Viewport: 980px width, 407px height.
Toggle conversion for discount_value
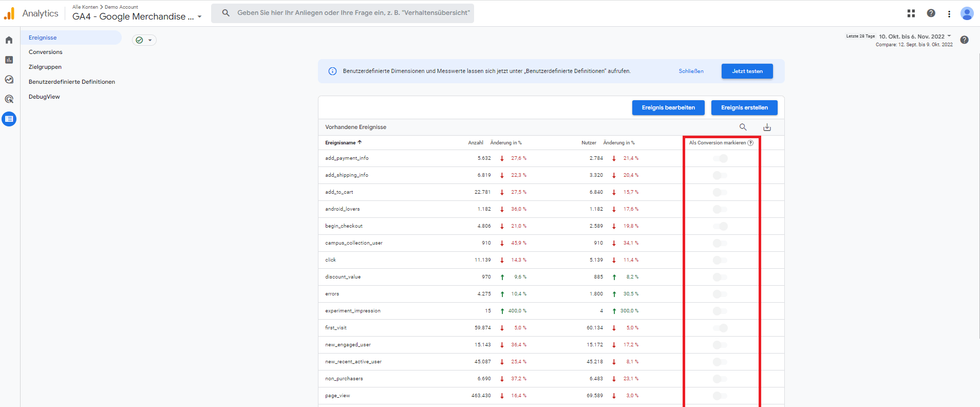(x=720, y=277)
